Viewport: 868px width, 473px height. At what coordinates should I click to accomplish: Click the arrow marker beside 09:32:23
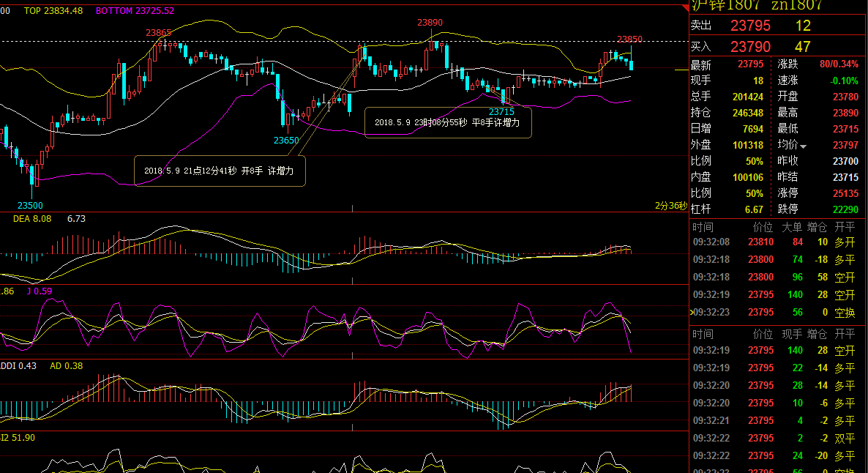692,312
